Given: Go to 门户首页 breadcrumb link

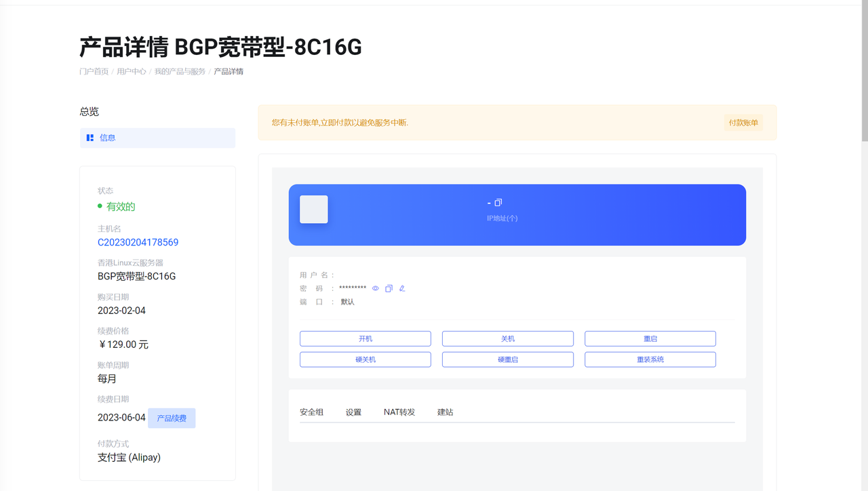Looking at the screenshot, I should pyautogui.click(x=94, y=71).
